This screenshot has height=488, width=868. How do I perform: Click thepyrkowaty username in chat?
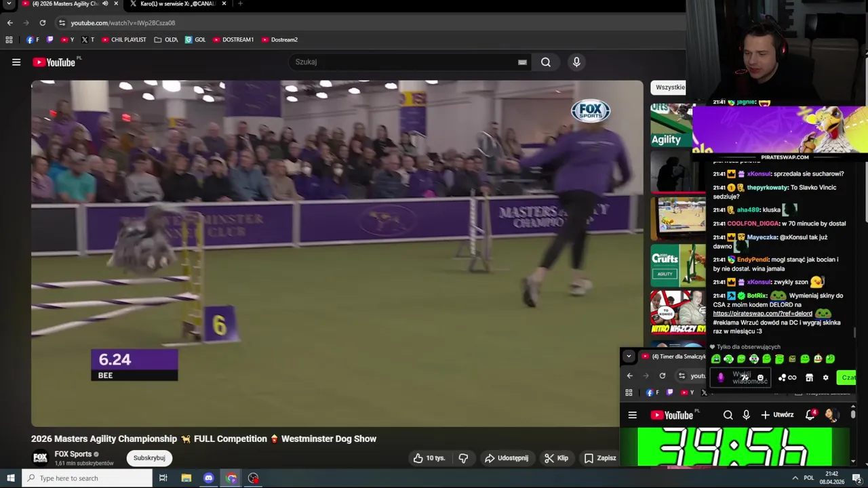click(x=767, y=188)
